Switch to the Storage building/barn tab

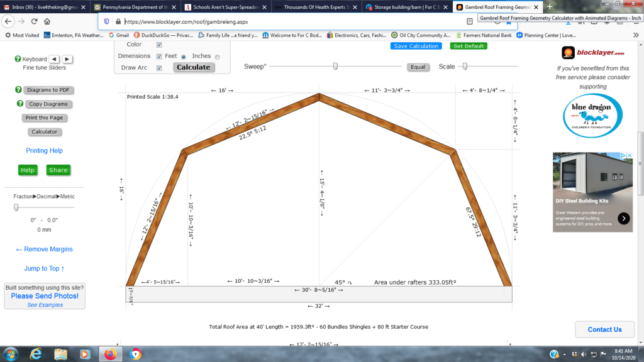coord(408,7)
